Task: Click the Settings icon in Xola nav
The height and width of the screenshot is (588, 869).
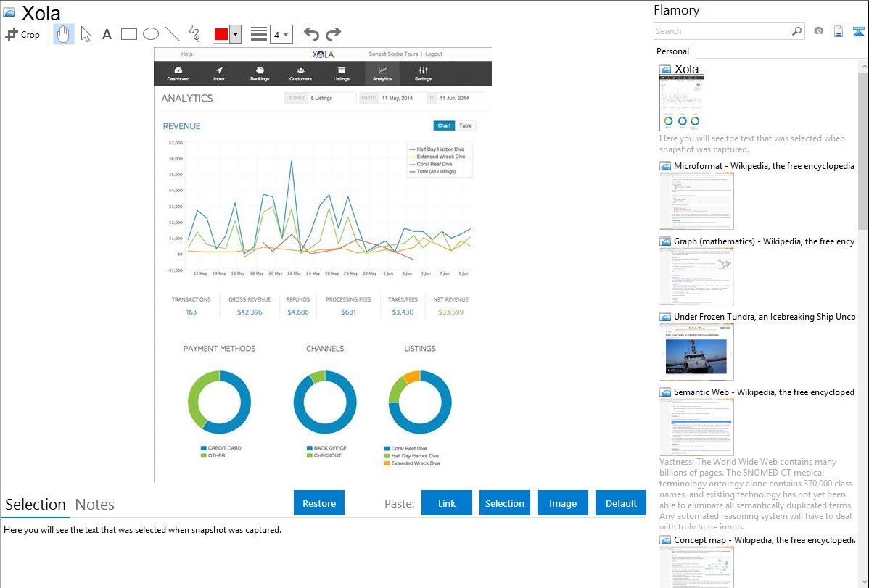Action: 423,74
